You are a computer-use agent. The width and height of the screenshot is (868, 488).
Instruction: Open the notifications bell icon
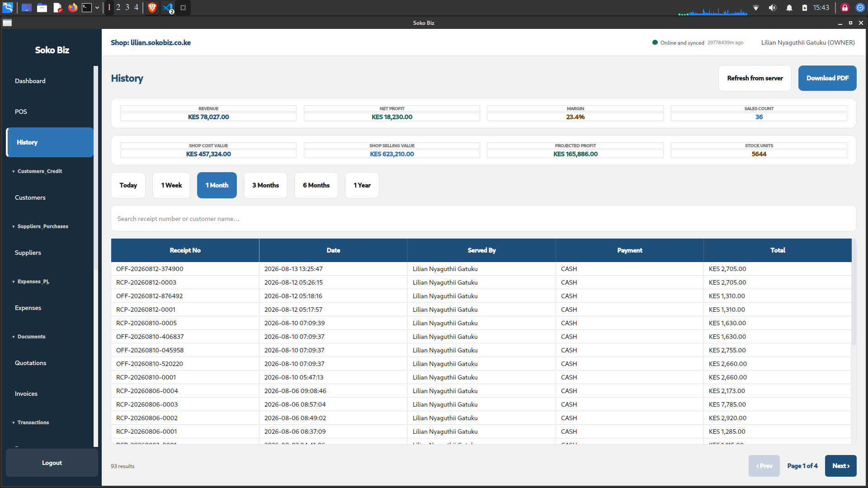pos(789,8)
